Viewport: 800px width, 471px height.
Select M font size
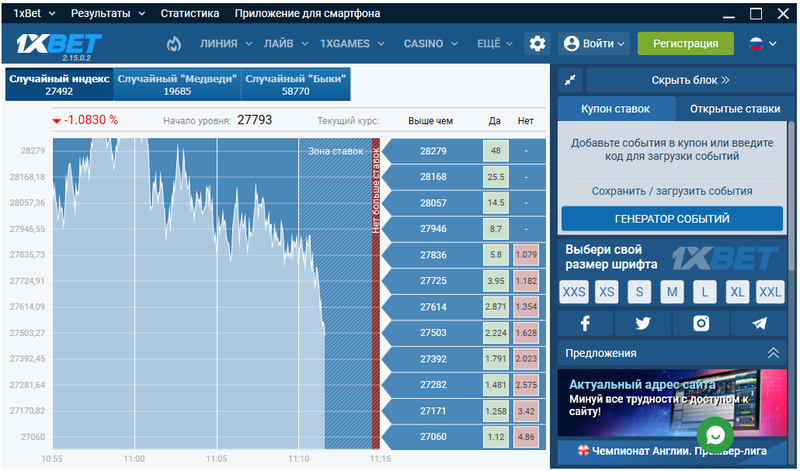(672, 292)
